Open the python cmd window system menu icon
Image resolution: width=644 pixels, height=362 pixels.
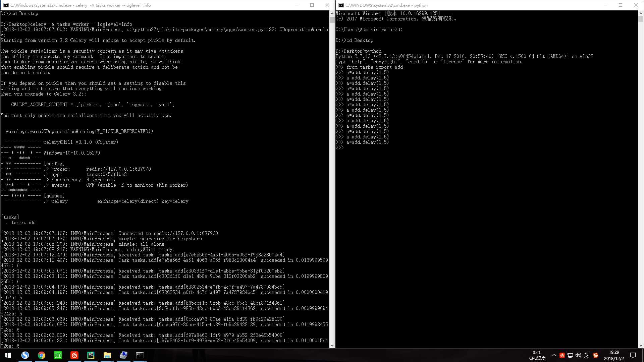pyautogui.click(x=341, y=5)
